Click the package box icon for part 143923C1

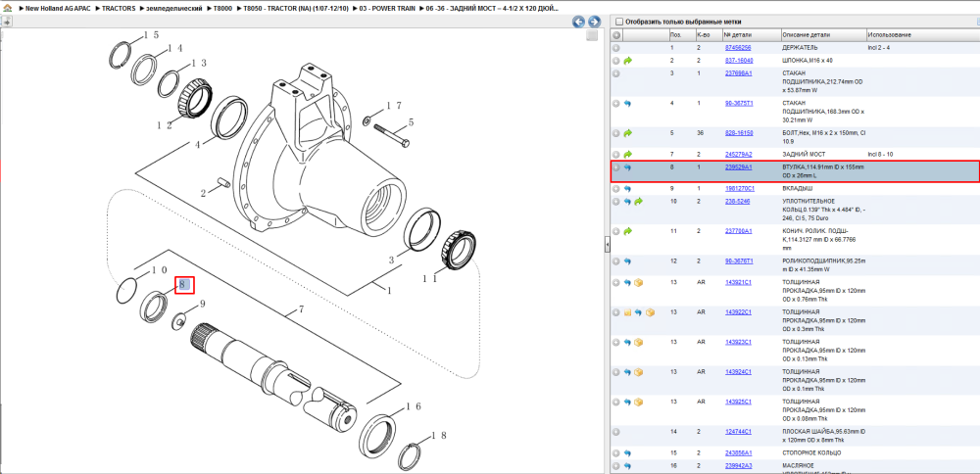pos(639,342)
